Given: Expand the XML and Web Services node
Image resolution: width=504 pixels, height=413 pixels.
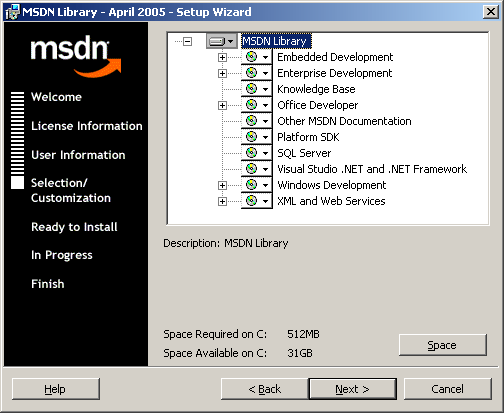Looking at the screenshot, I should pos(222,201).
